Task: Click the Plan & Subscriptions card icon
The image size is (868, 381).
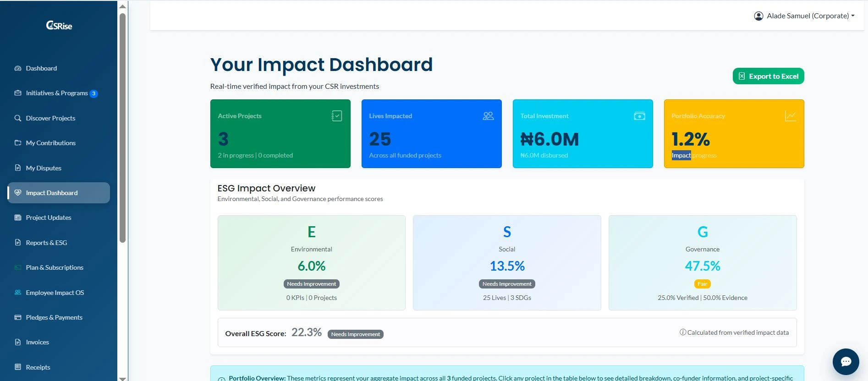Action: 18,267
